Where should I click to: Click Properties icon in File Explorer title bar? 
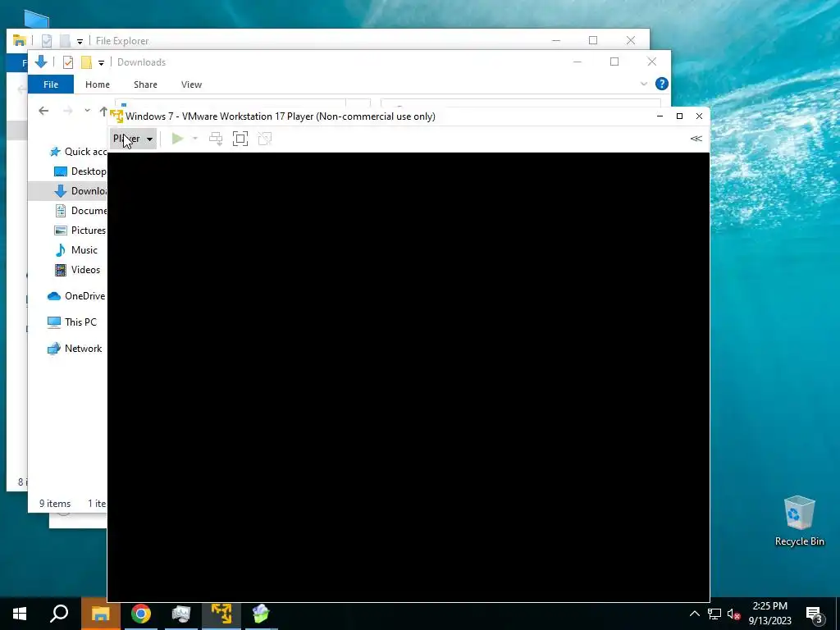click(47, 41)
